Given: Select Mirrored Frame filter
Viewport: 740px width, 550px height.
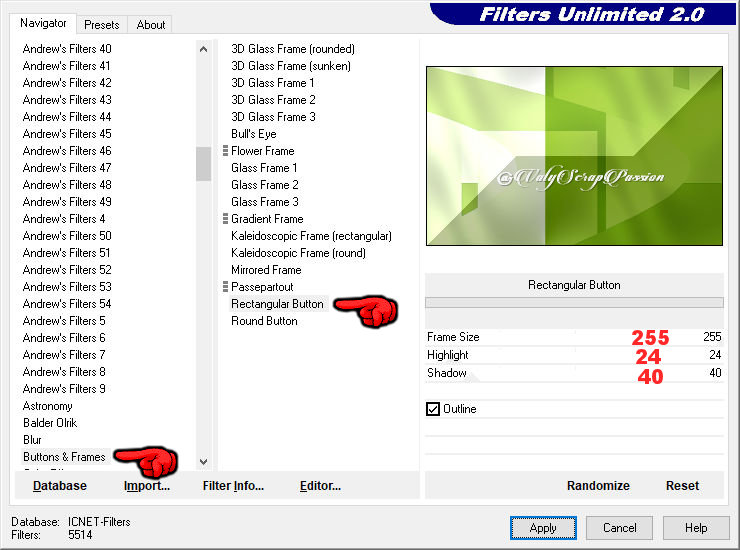Looking at the screenshot, I should pos(266,270).
